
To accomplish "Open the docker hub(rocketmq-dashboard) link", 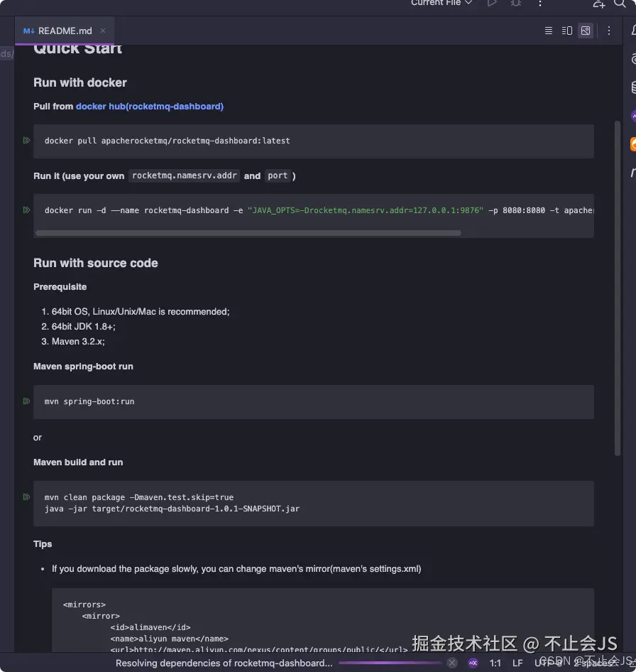I will (x=150, y=106).
